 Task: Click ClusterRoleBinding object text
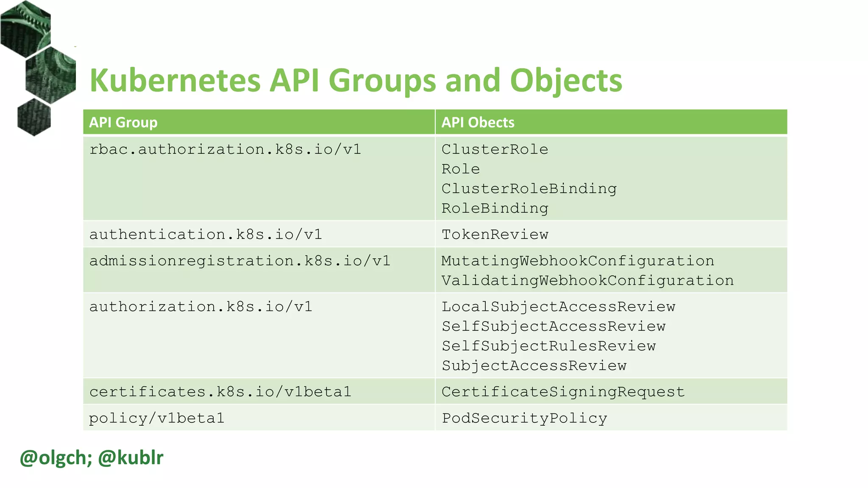[x=529, y=189]
